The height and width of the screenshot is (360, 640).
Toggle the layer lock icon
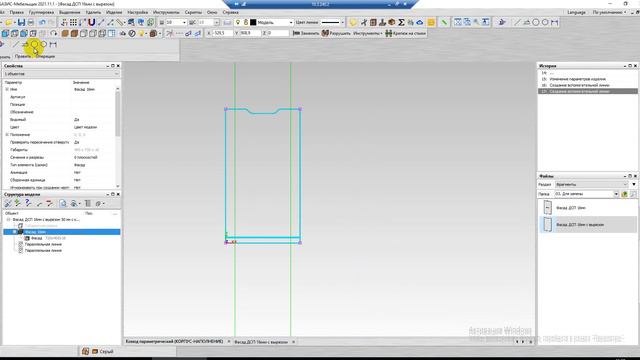pos(246,22)
